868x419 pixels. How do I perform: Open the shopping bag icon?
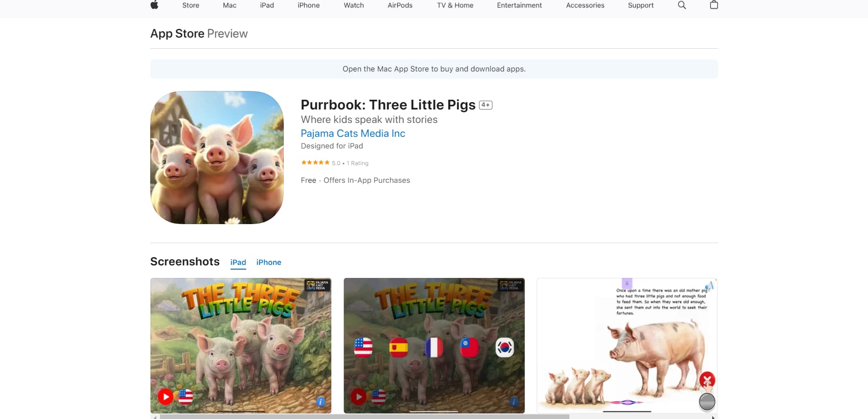tap(714, 5)
